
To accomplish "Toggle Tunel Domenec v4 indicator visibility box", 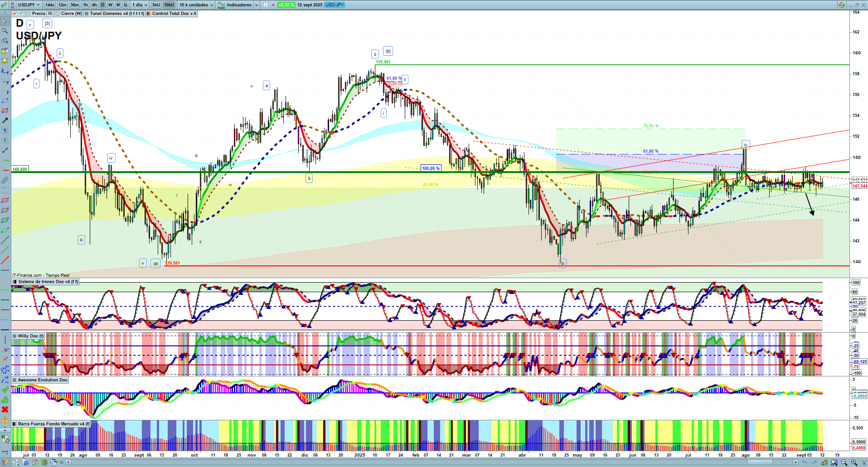I will click(87, 14).
